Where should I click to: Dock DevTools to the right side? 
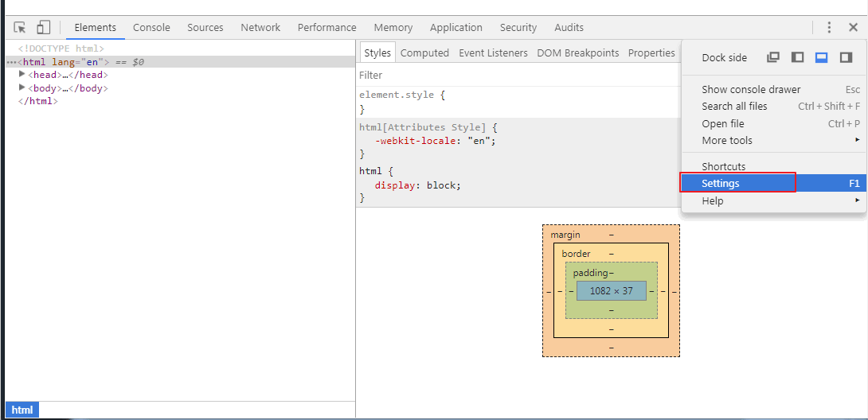click(x=846, y=57)
